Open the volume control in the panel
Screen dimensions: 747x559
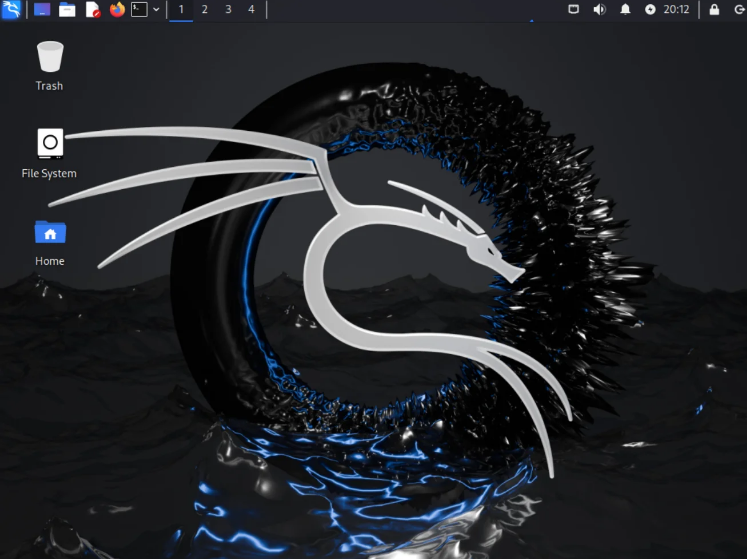599,10
